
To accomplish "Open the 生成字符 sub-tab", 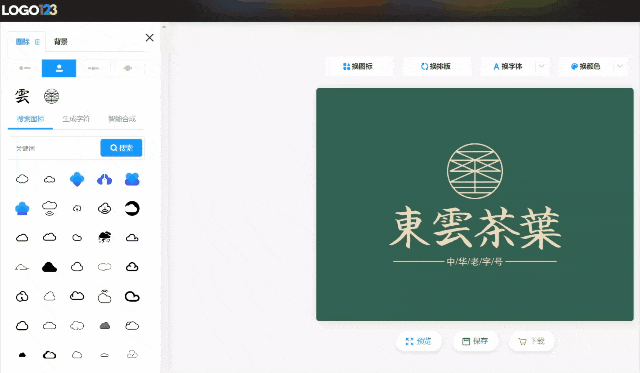I will tap(76, 119).
